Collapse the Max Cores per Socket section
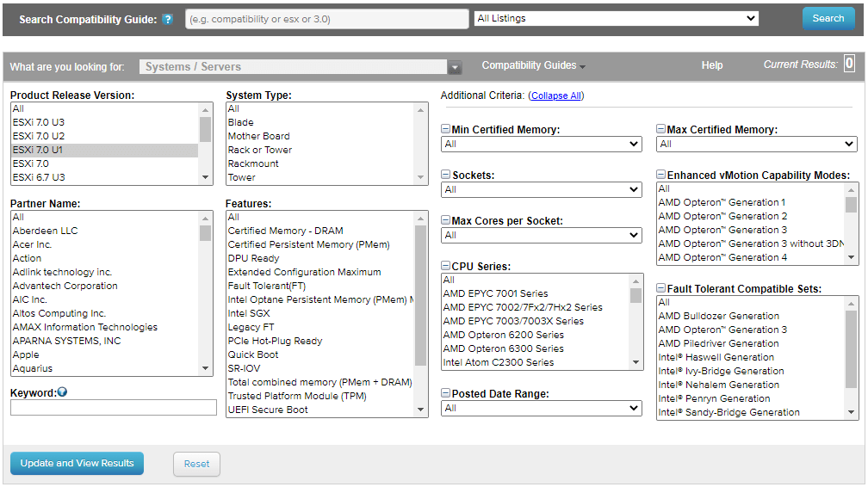The height and width of the screenshot is (487, 868). (x=445, y=221)
